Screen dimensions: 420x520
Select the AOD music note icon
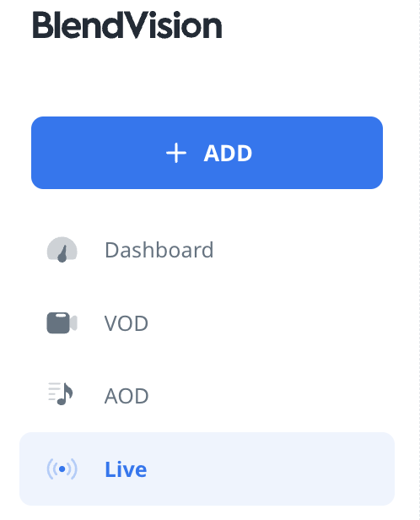[x=61, y=394]
